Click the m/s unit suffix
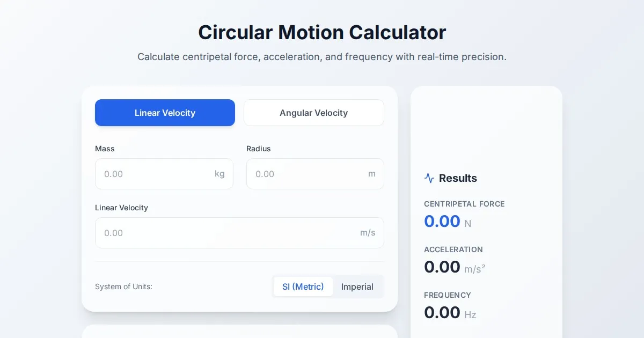644x338 pixels. (368, 233)
